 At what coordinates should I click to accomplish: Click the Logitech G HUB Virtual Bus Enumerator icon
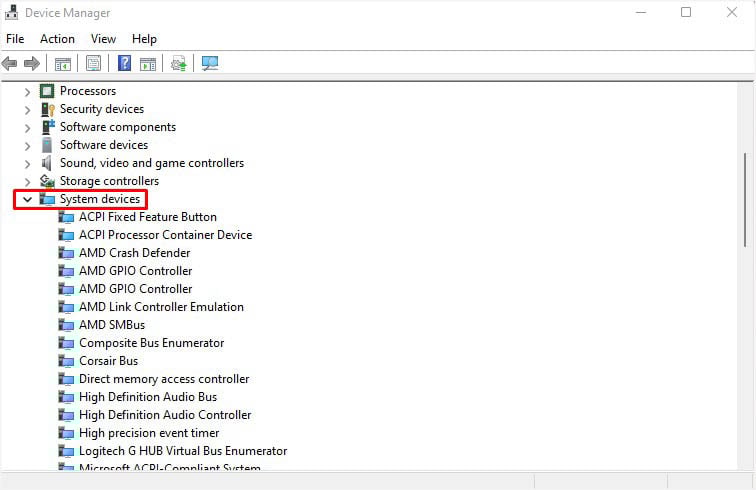(66, 451)
